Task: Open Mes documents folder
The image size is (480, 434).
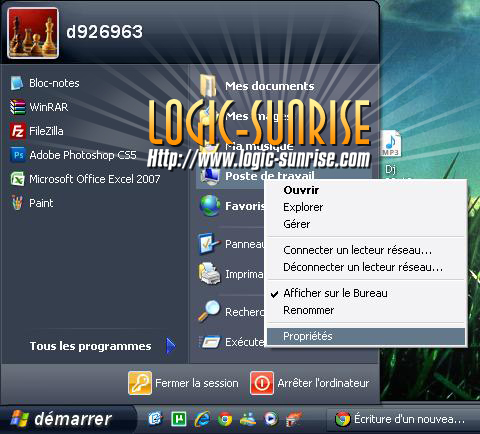Action: click(257, 85)
